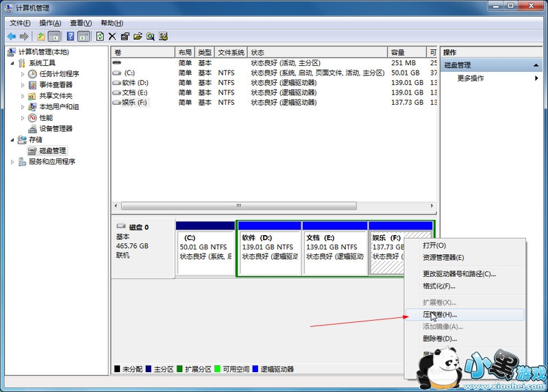Click the back arrow toolbar icon
The width and height of the screenshot is (548, 392).
pyautogui.click(x=12, y=36)
